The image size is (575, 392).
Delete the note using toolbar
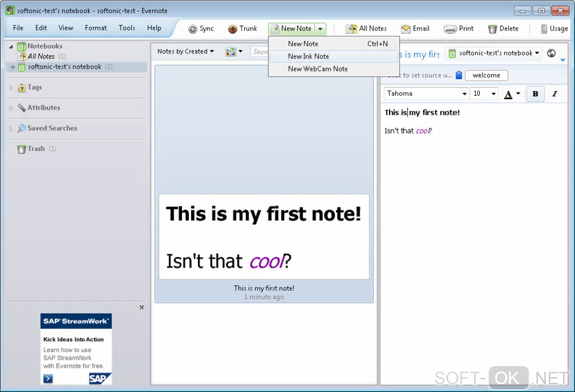(503, 29)
